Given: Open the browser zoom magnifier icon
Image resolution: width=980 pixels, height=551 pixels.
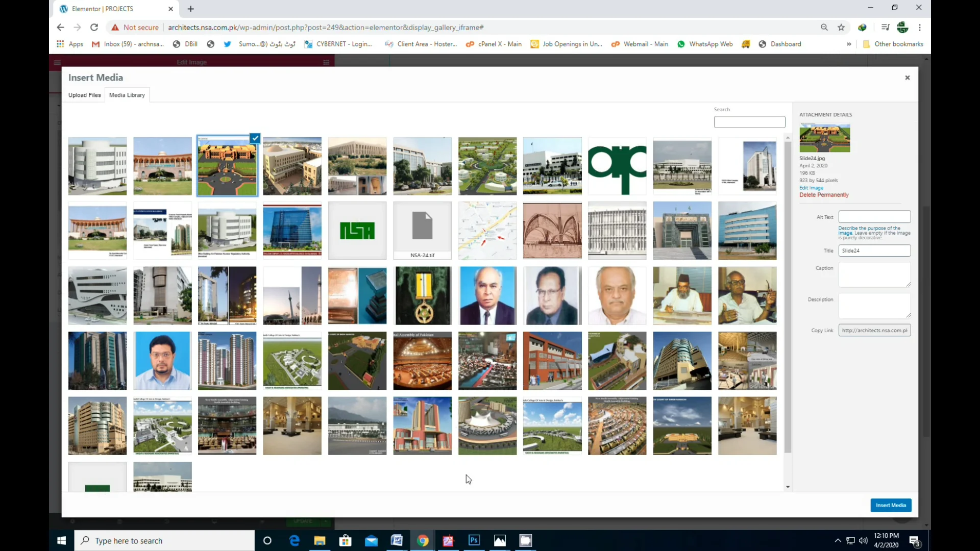Looking at the screenshot, I should (x=824, y=28).
